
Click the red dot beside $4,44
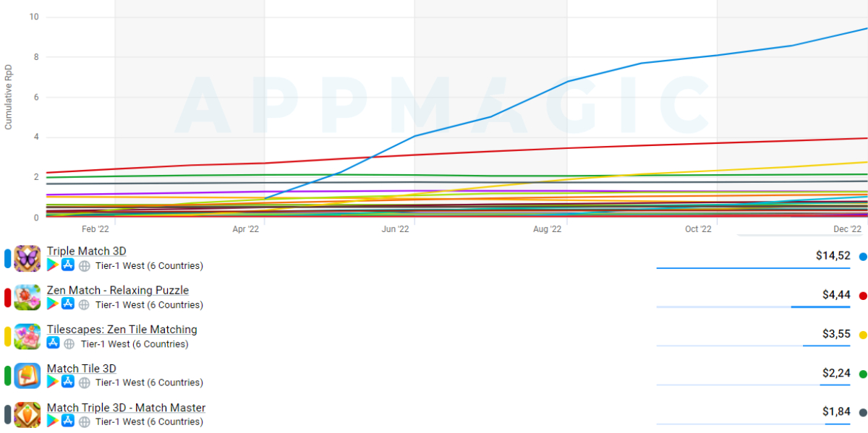point(863,296)
